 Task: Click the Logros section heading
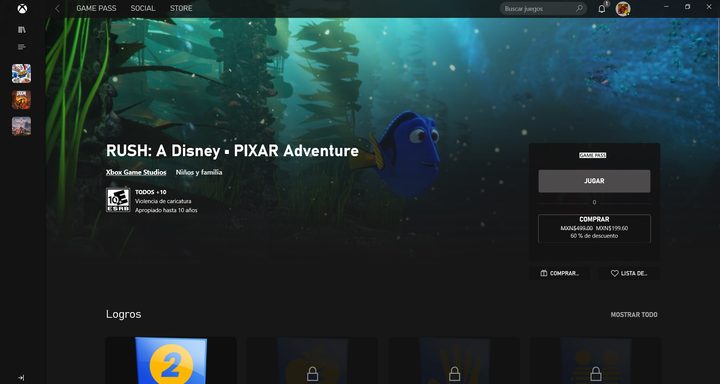[x=124, y=314]
